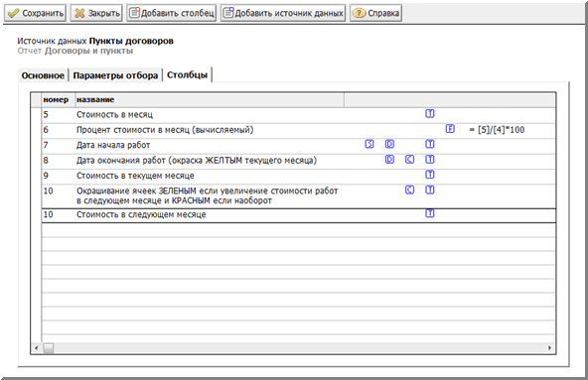This screenshot has height=380, width=588.
Task: Click the F formula icon in row 6
Action: (450, 129)
